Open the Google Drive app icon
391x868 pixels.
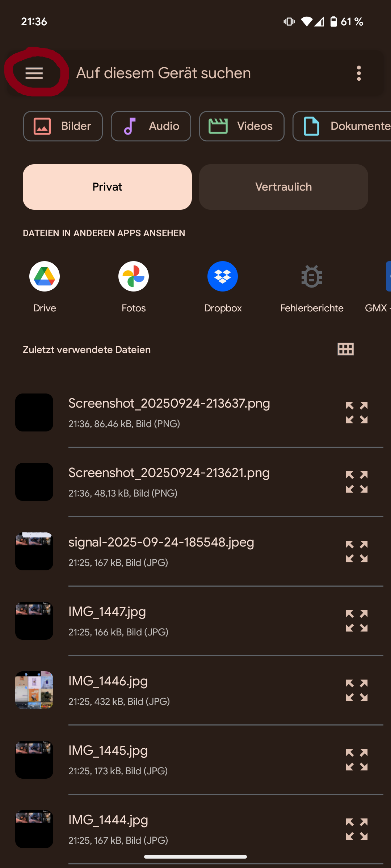45,277
